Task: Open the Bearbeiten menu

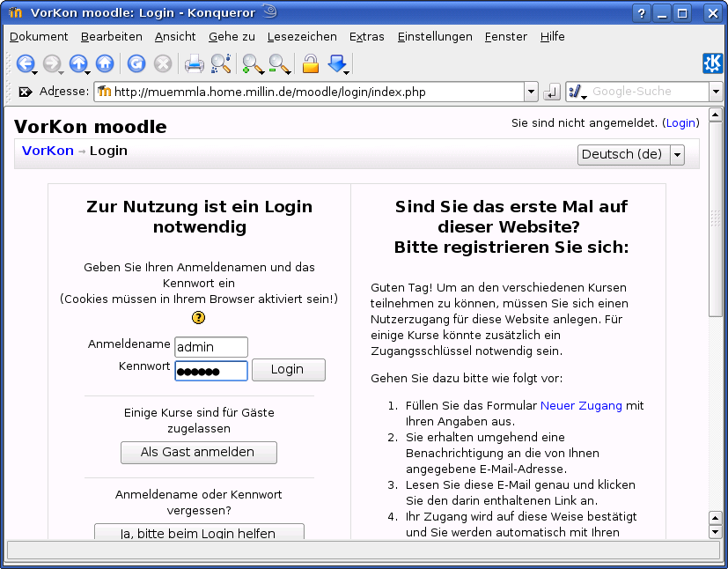Action: pos(112,37)
